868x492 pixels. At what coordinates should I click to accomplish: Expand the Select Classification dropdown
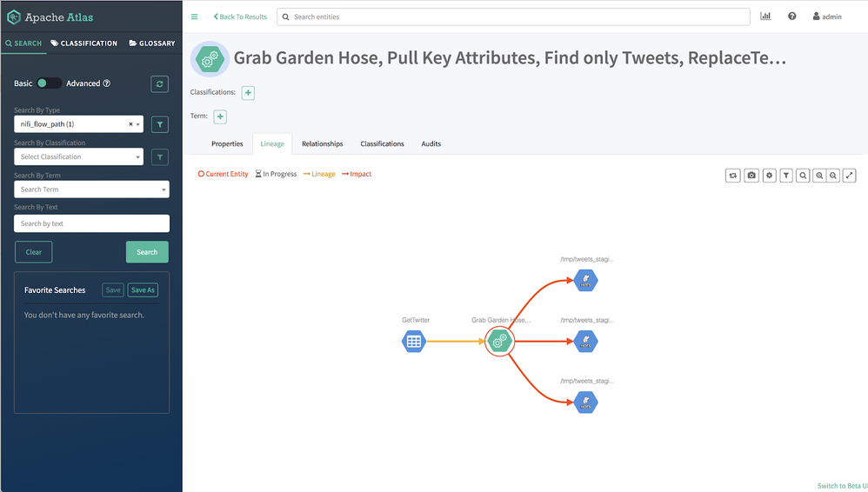78,157
